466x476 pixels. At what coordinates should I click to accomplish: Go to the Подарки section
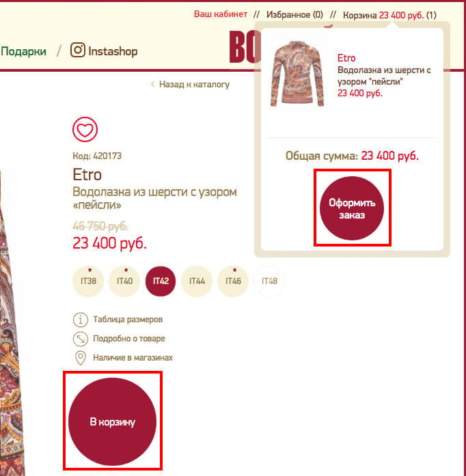(x=23, y=51)
